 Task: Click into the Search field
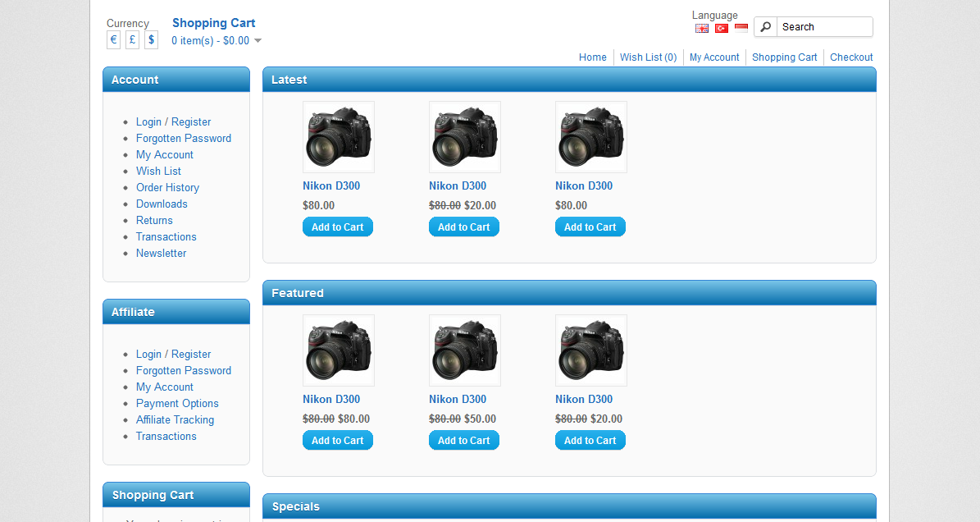pos(824,27)
